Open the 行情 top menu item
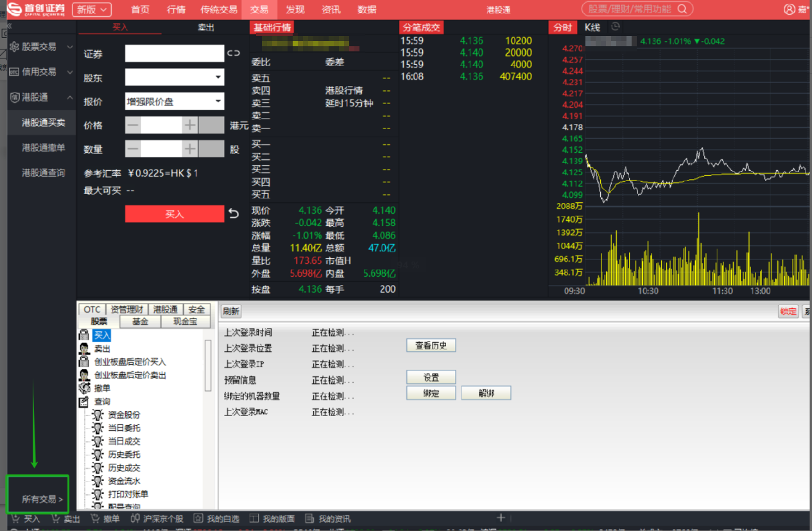This screenshot has height=531, width=812. (176, 10)
